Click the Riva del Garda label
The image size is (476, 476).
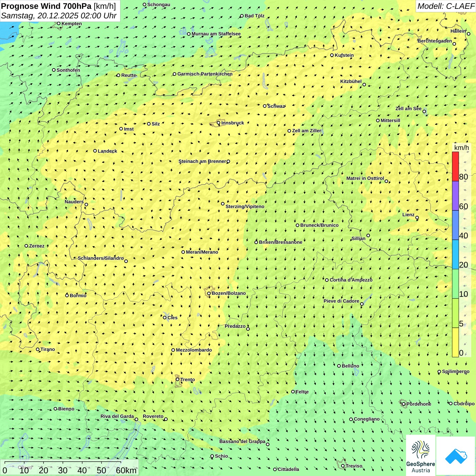(117, 416)
